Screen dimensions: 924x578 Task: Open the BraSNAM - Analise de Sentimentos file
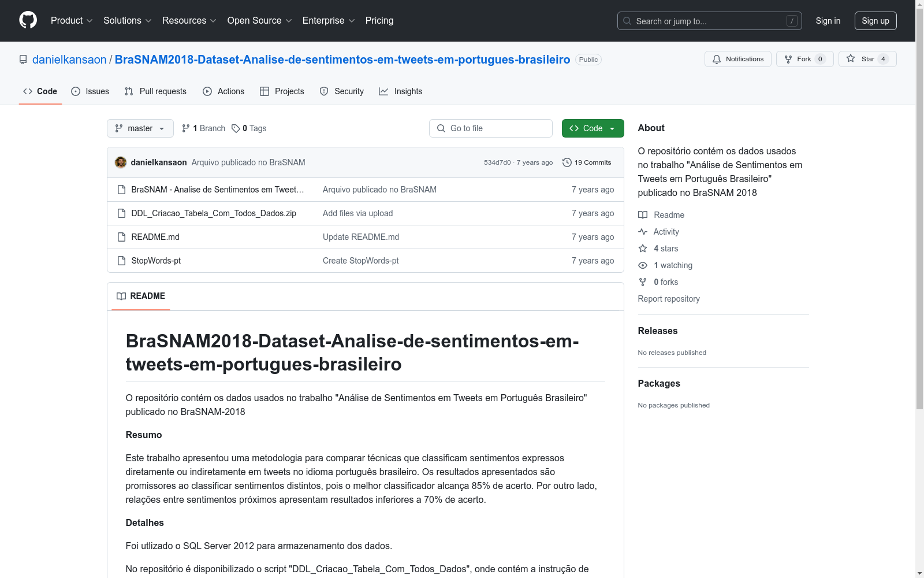(218, 190)
